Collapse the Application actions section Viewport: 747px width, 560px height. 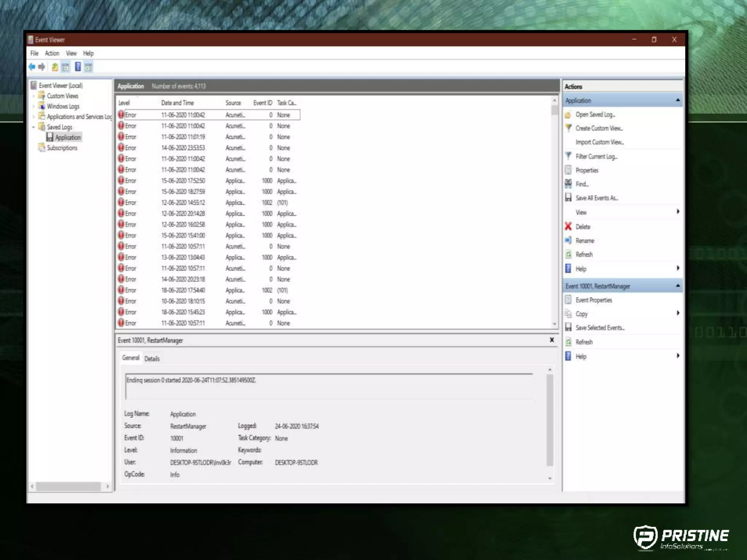[678, 100]
